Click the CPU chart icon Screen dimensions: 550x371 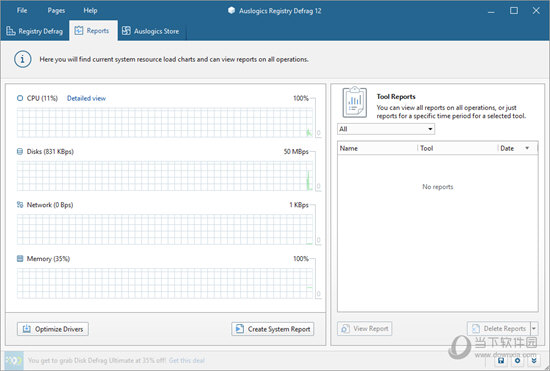(x=20, y=98)
